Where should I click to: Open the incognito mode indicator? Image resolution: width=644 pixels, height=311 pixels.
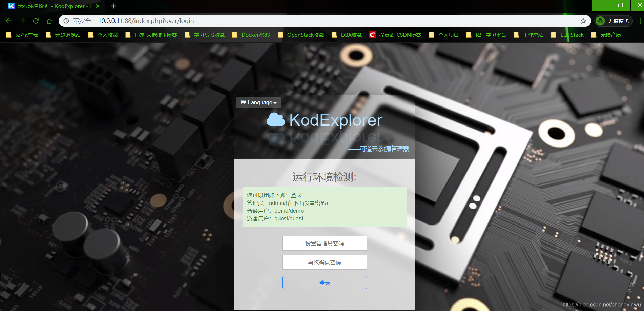(614, 21)
